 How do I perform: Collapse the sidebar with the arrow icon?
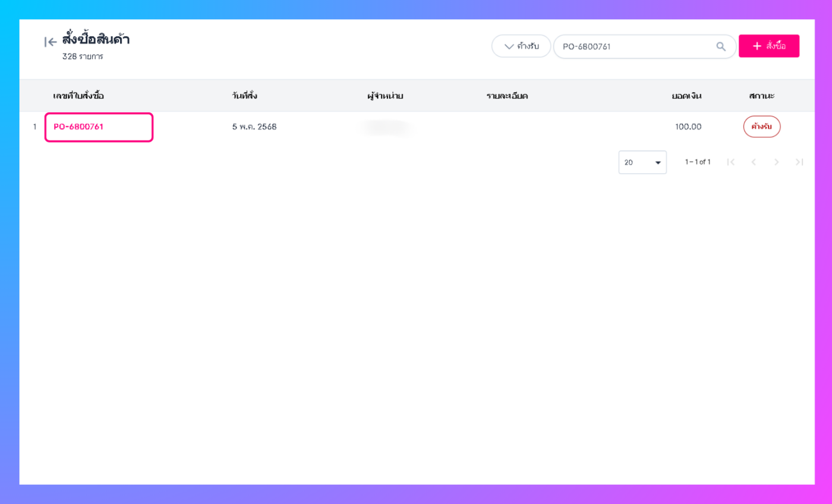click(51, 42)
